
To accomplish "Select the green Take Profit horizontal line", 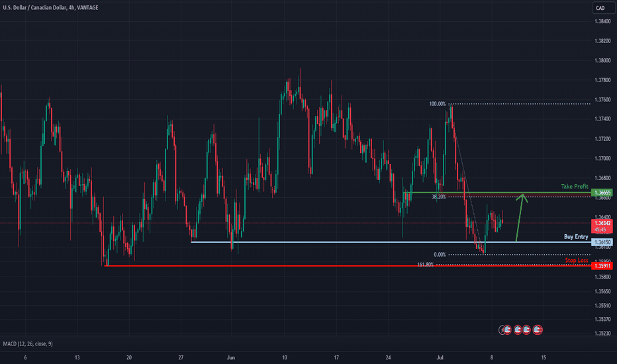I will tap(497, 193).
